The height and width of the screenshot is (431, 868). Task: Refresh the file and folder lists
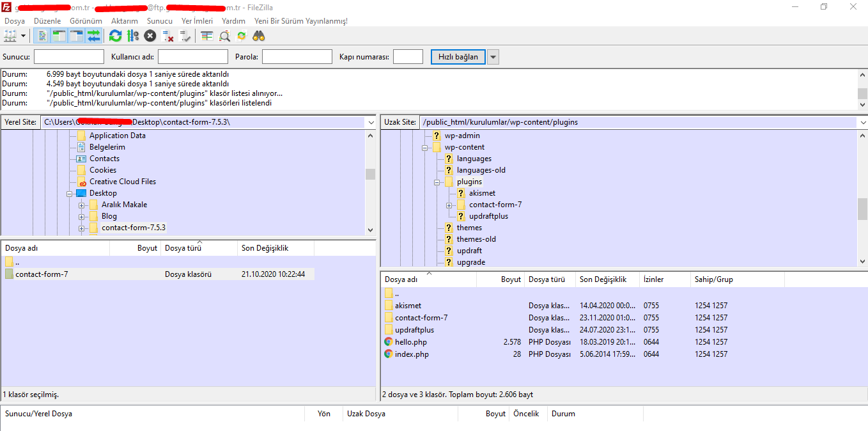(x=115, y=36)
